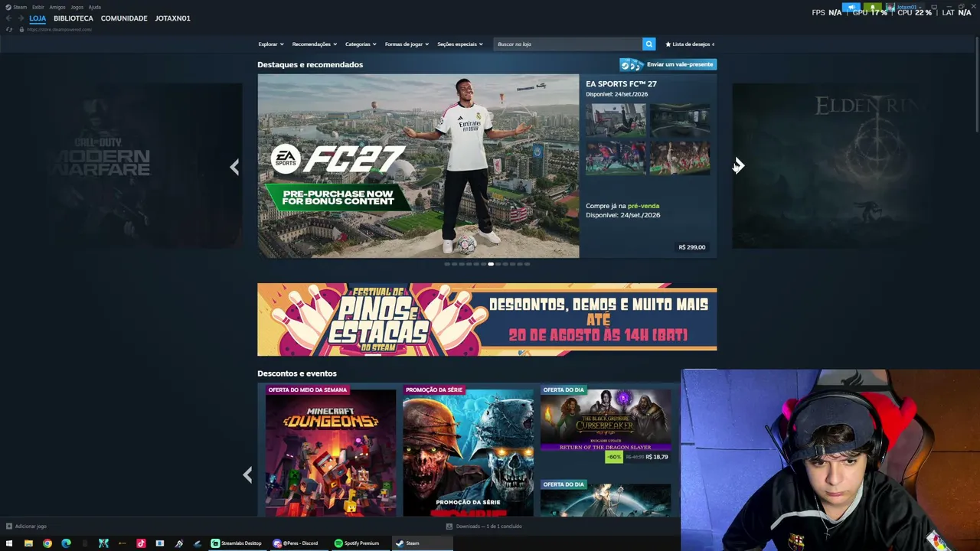Click the magnifier search button

tap(648, 44)
